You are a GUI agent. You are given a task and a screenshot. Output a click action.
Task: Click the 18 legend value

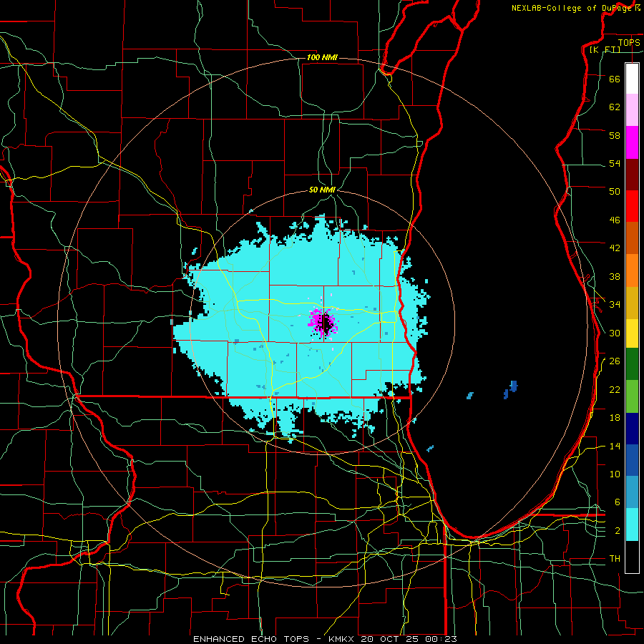click(x=615, y=418)
